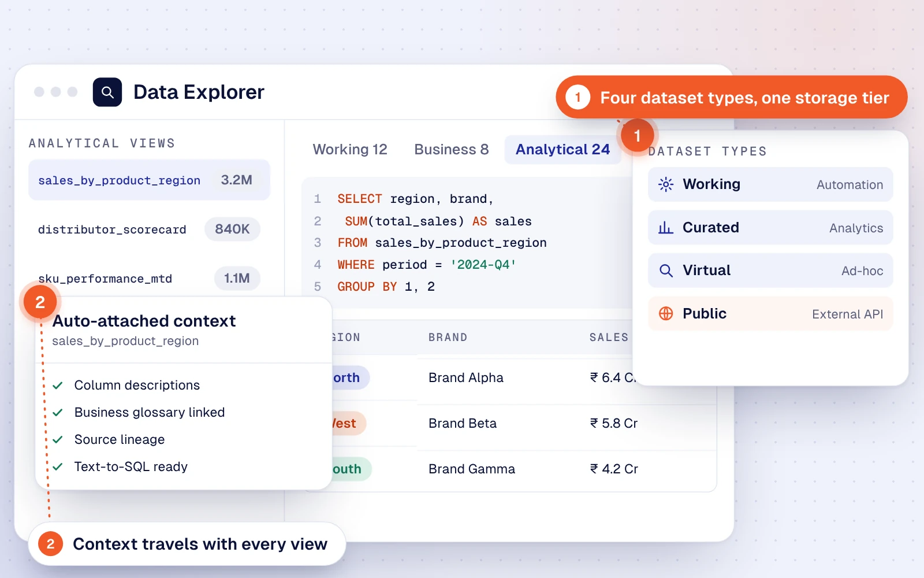Click the DATASET TYPES panel heading

(707, 151)
